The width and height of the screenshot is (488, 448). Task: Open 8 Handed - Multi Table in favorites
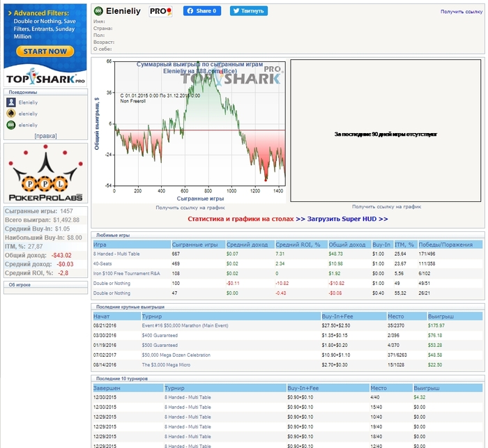116,254
